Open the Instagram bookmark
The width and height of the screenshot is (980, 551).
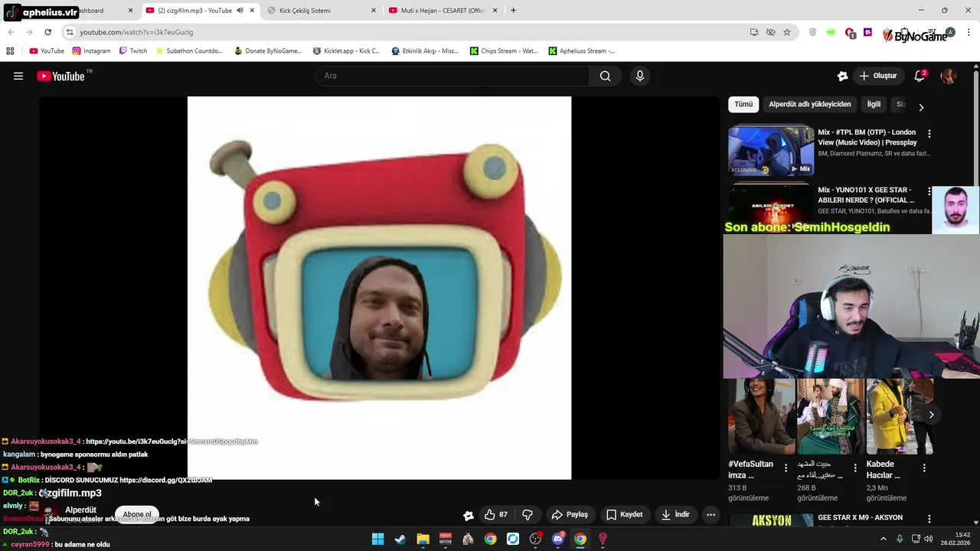point(91,51)
